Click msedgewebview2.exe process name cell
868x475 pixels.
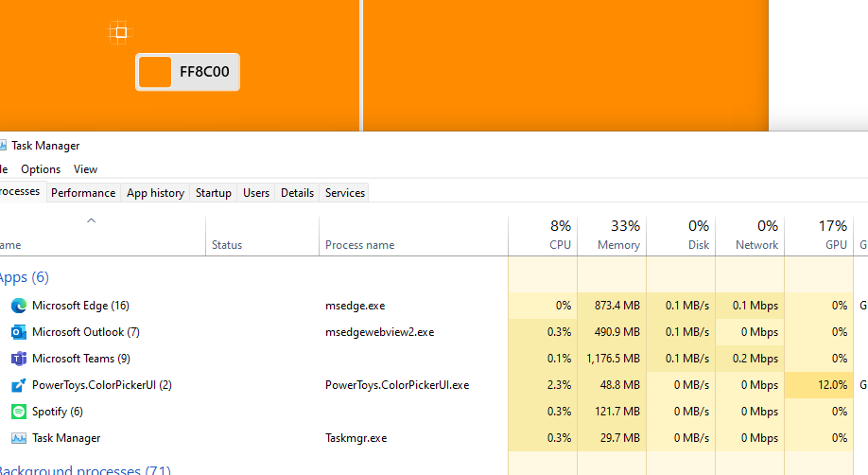pos(380,332)
